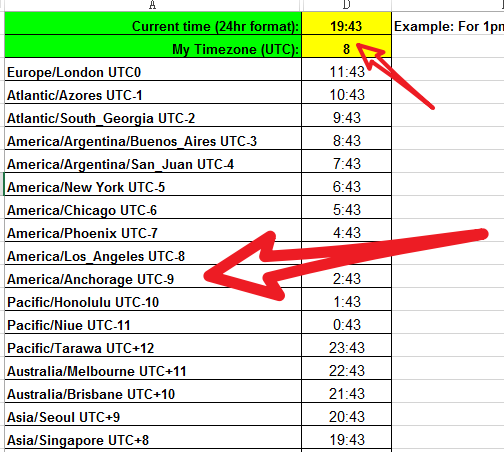Screen dimensions: 504x452
Task: Select the Australia/Melbourne UTC+11 cell
Action: tap(153, 368)
